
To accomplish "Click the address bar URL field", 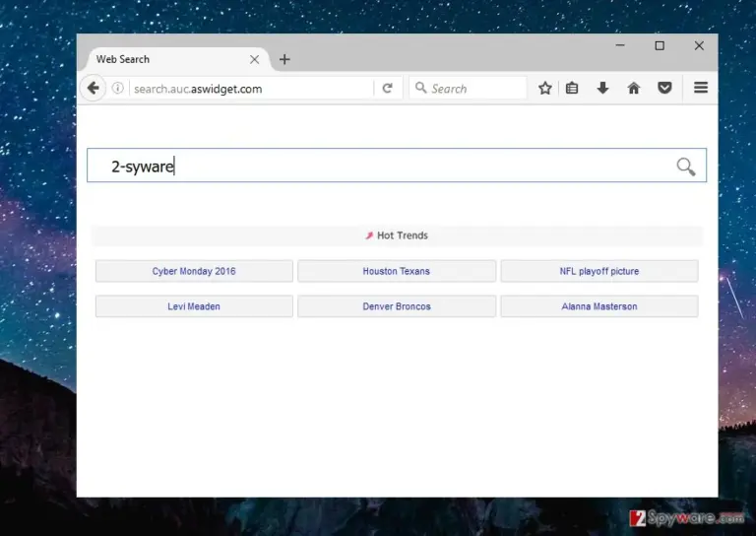I will [x=252, y=89].
